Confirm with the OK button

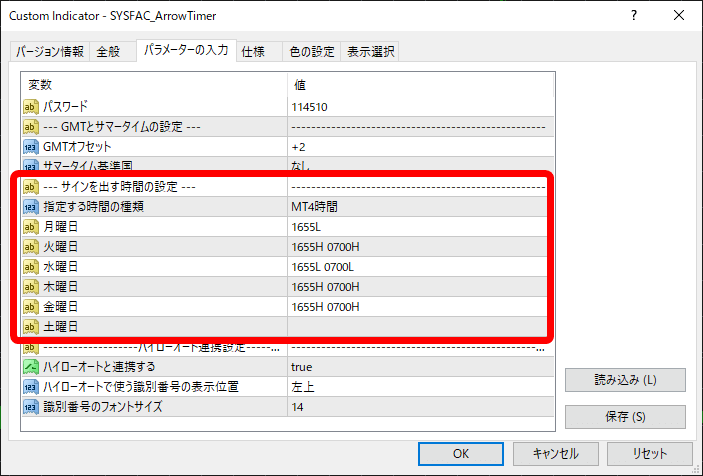tap(460, 454)
